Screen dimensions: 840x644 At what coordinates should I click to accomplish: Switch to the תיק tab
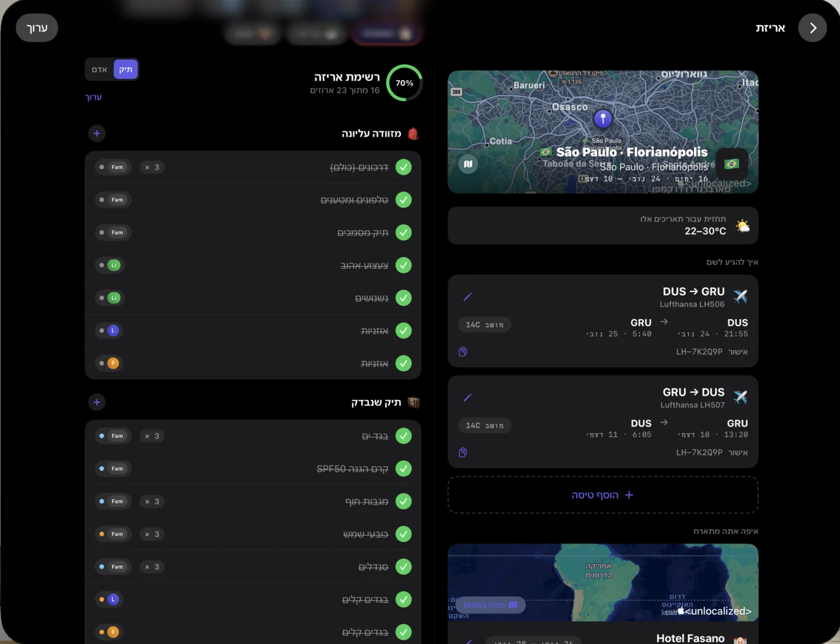(125, 69)
